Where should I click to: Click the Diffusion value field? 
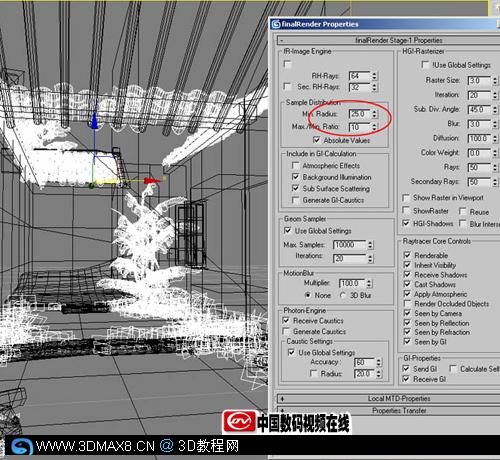coord(479,139)
